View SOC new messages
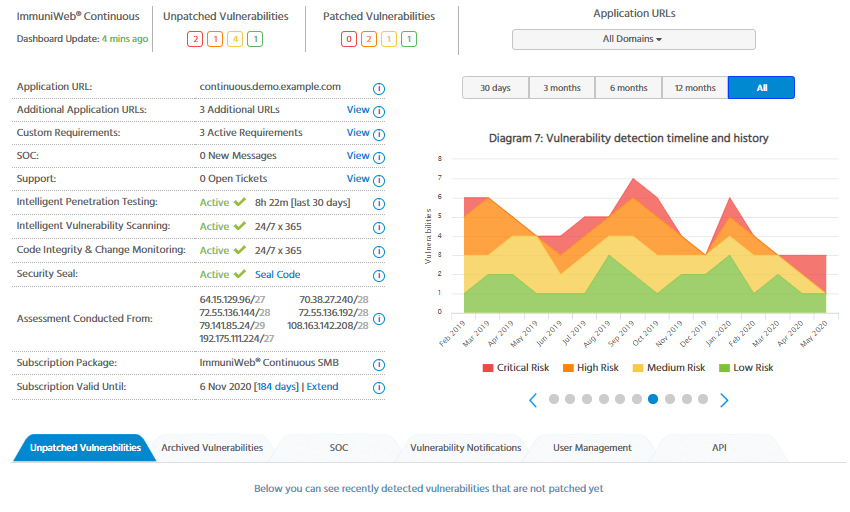 tap(358, 156)
